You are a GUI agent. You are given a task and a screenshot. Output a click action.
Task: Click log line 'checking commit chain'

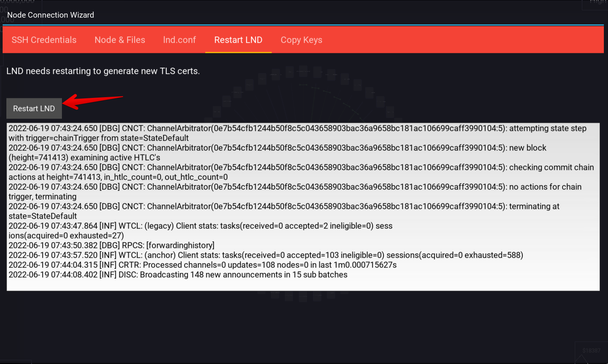click(x=301, y=167)
